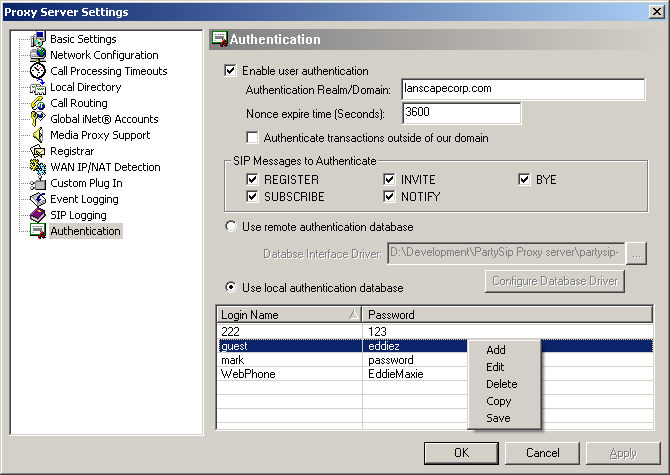Click the Call Processing Timeouts clock icon
670x475 pixels.
click(x=38, y=71)
